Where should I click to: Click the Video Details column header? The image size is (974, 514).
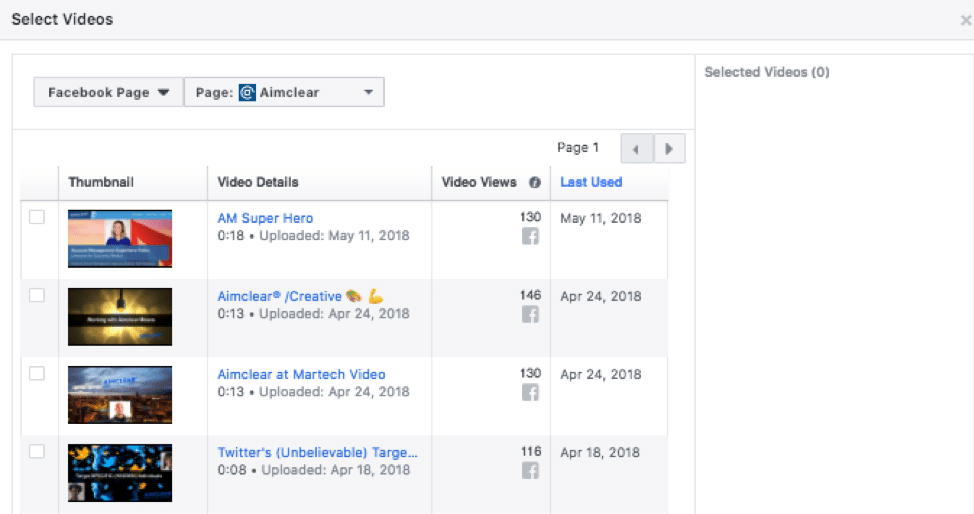tap(258, 182)
